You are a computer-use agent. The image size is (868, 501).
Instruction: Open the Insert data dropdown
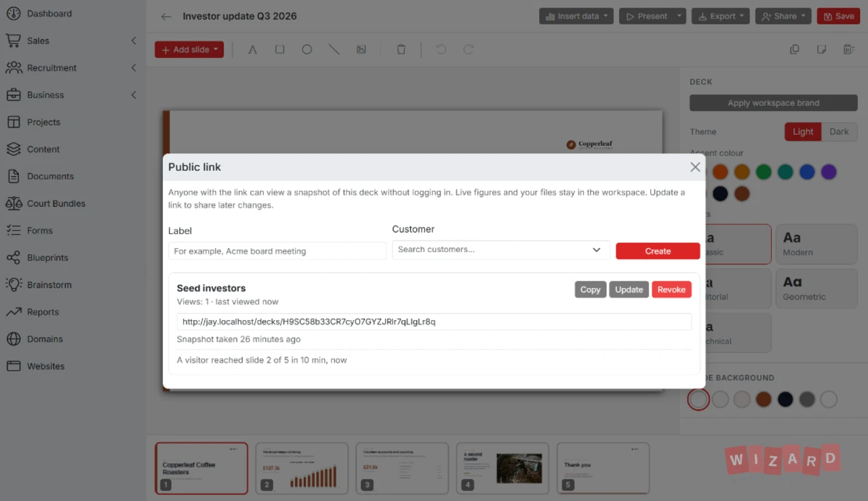(576, 16)
